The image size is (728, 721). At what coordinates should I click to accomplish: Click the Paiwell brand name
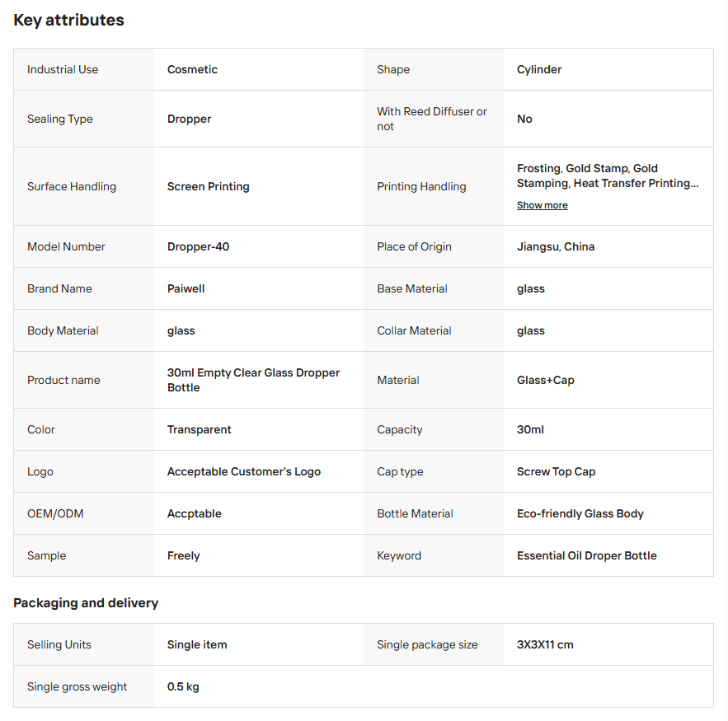(186, 288)
